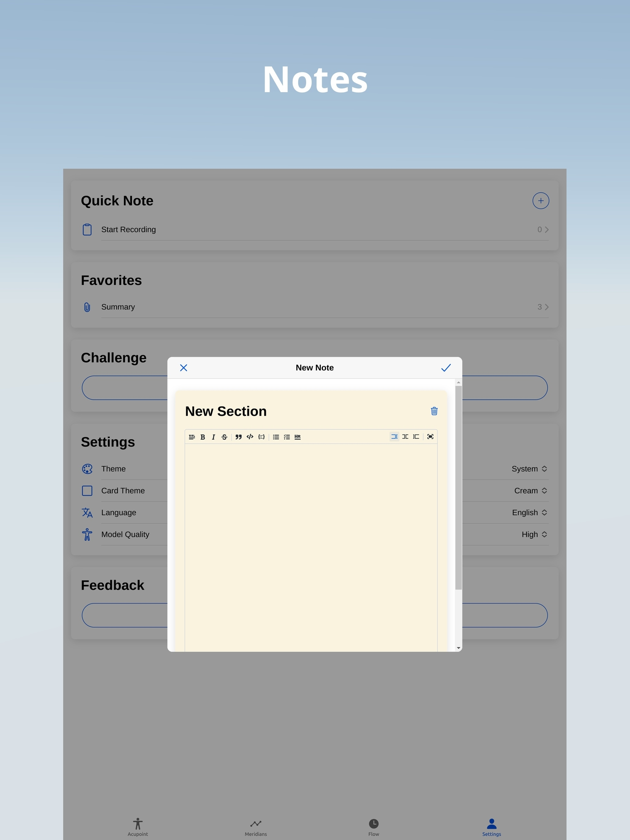Close the New Note dialog with X
The width and height of the screenshot is (630, 840).
pos(183,367)
